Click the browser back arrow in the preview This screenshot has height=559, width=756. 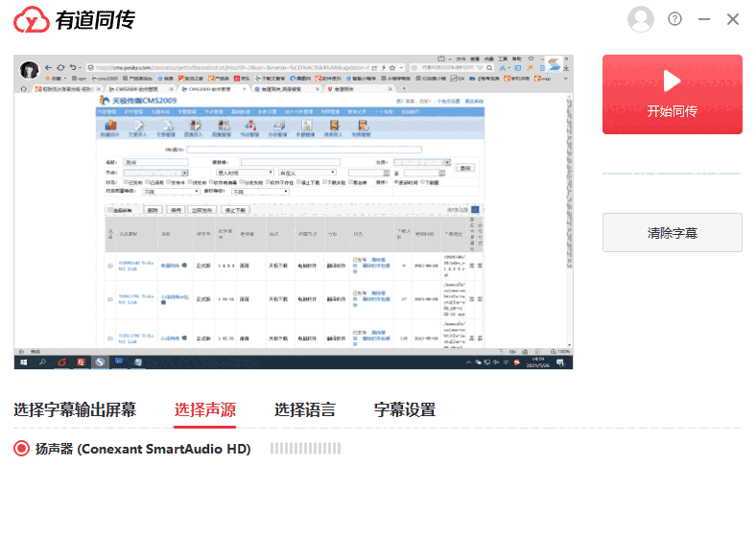coord(49,67)
